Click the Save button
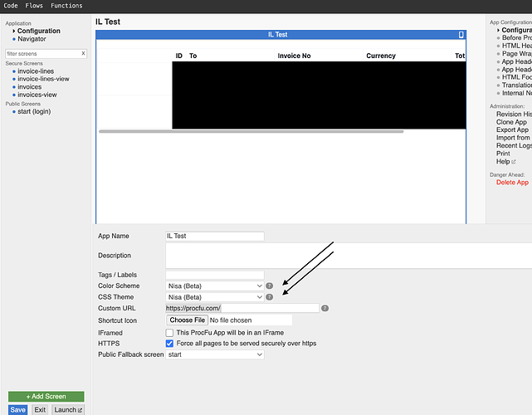The image size is (532, 415). click(17, 410)
